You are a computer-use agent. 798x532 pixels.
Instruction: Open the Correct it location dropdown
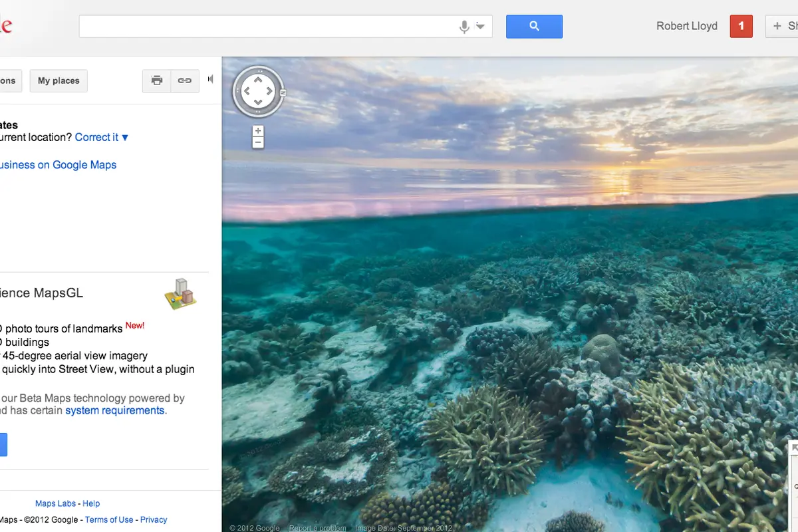(x=102, y=137)
